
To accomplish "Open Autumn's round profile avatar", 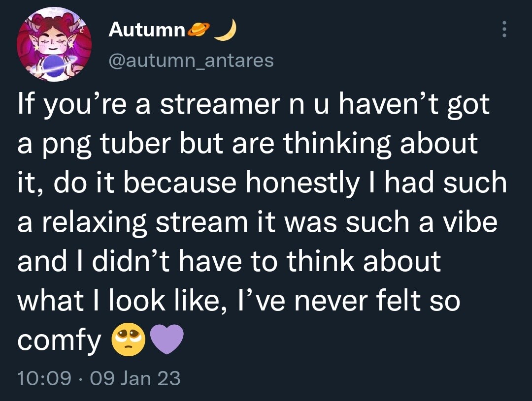I will [54, 44].
